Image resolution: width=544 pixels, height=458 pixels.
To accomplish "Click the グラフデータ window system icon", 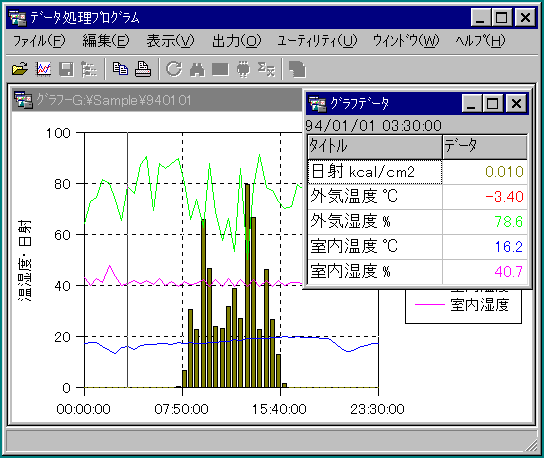I will [317, 103].
